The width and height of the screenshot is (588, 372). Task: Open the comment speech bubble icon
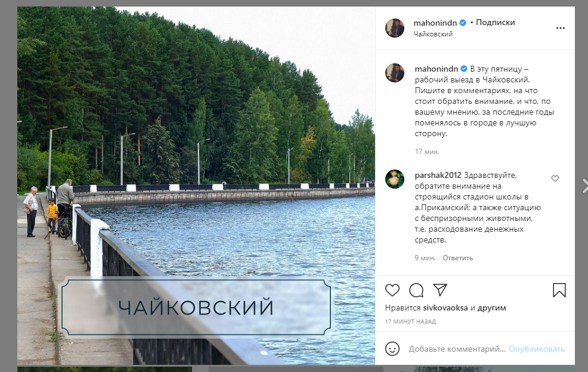pos(416,290)
